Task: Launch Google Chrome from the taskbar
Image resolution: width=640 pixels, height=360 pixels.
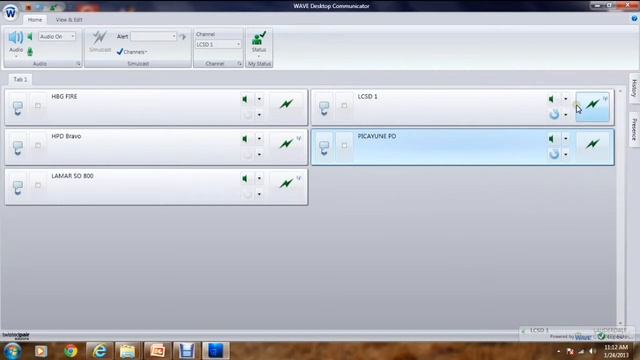Action: point(70,351)
